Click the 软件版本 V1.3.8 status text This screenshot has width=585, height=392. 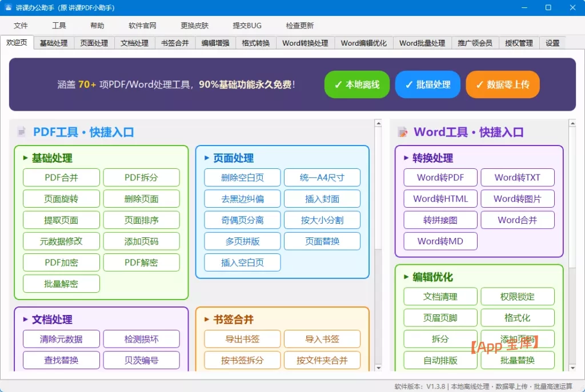click(x=420, y=386)
